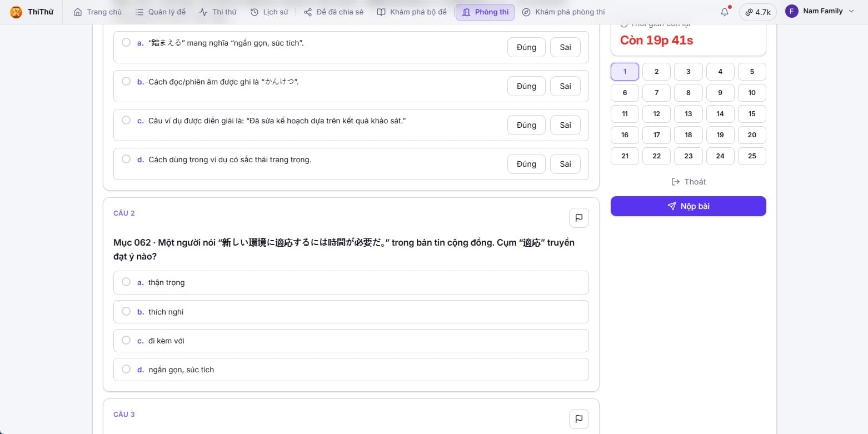This screenshot has height=434, width=868.
Task: Open the Thi thử section
Action: [x=218, y=12]
